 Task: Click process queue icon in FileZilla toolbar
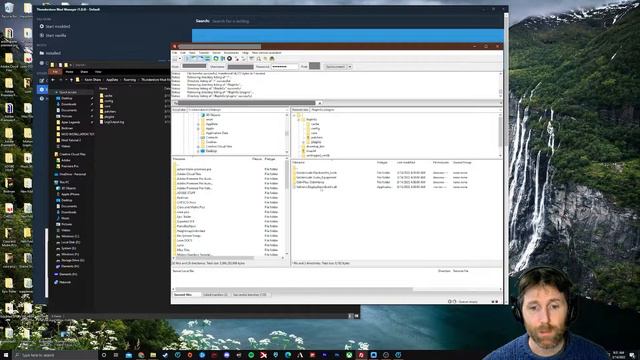[222, 59]
